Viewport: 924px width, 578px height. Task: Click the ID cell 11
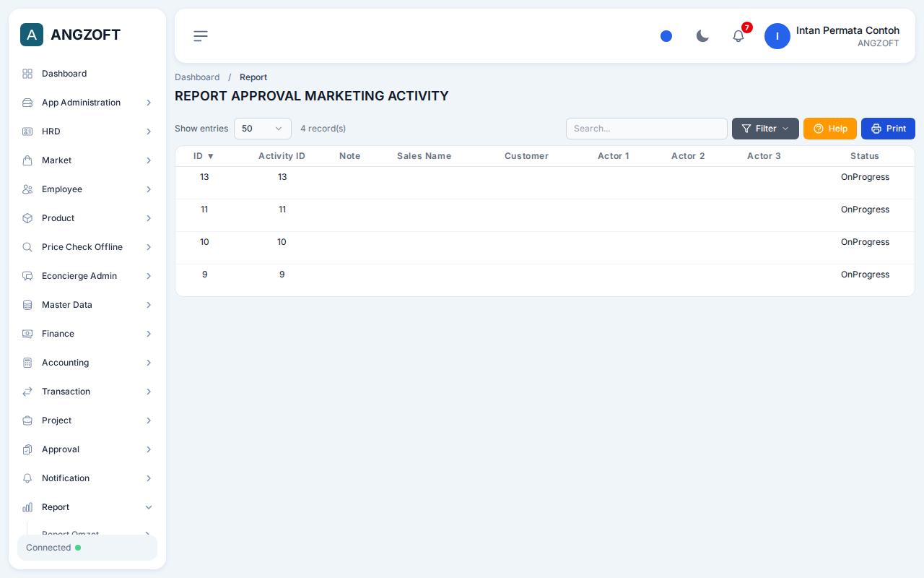(204, 210)
